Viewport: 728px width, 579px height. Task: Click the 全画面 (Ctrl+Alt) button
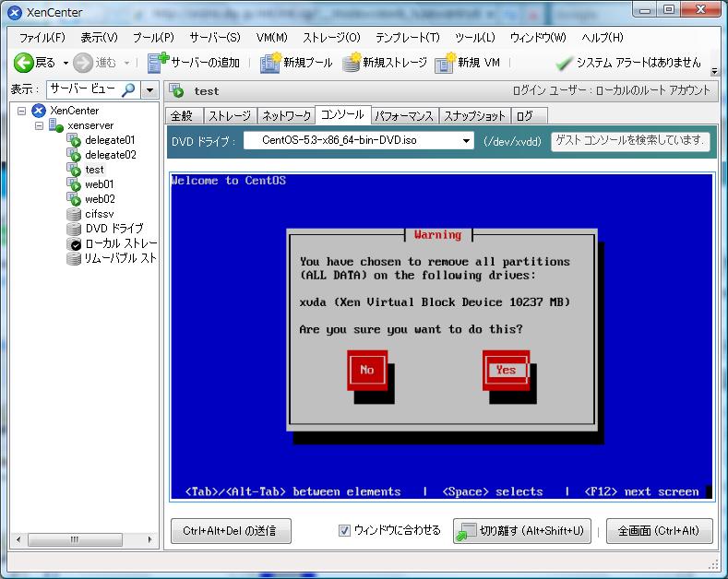tap(660, 531)
